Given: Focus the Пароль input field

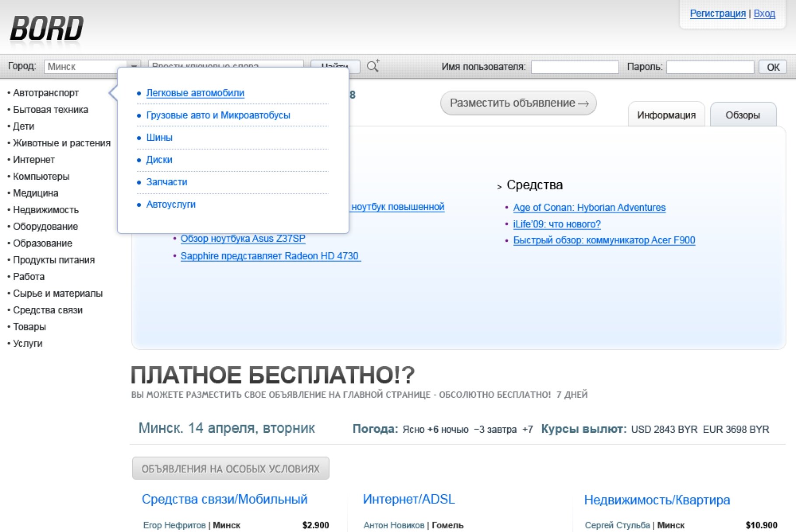Looking at the screenshot, I should (710, 67).
